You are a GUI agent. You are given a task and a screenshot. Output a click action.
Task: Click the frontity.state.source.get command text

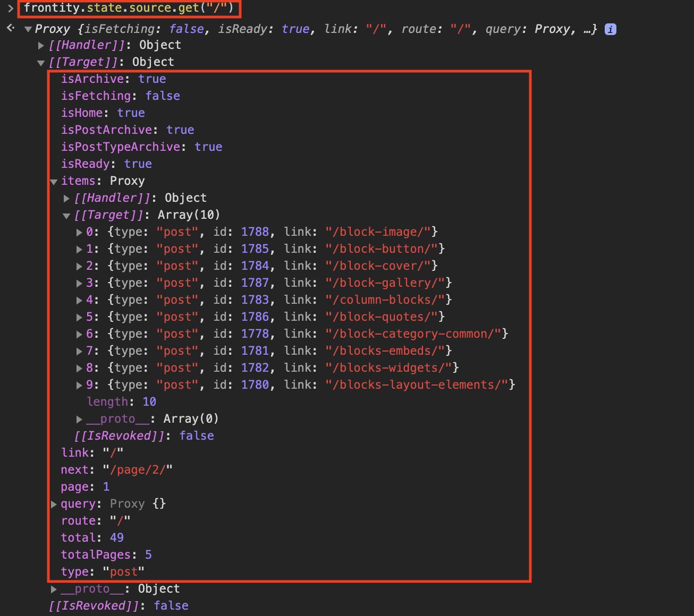click(x=129, y=8)
